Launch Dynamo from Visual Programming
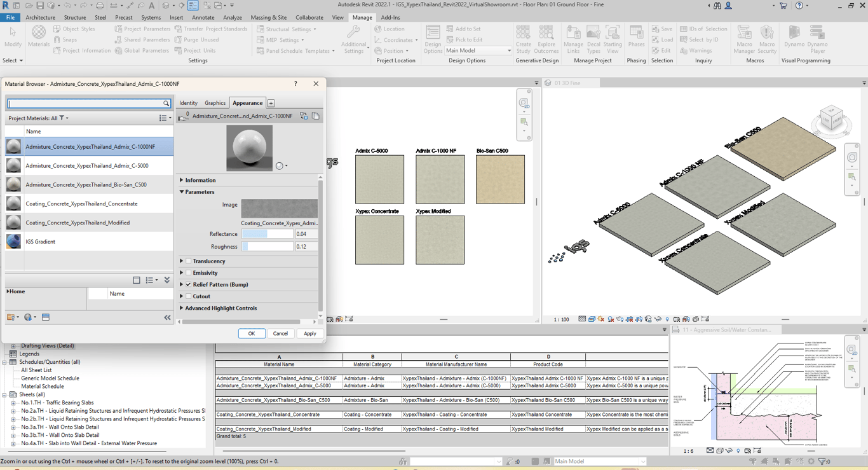 (794, 36)
